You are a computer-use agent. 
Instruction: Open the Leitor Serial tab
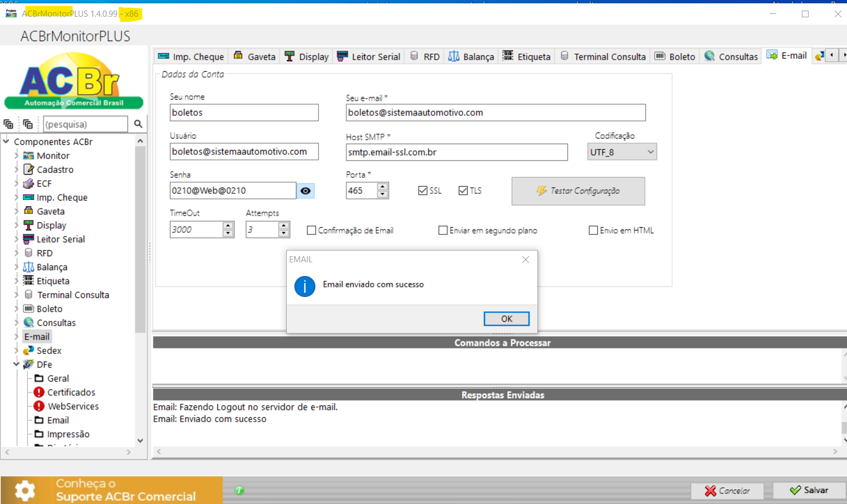pos(369,56)
